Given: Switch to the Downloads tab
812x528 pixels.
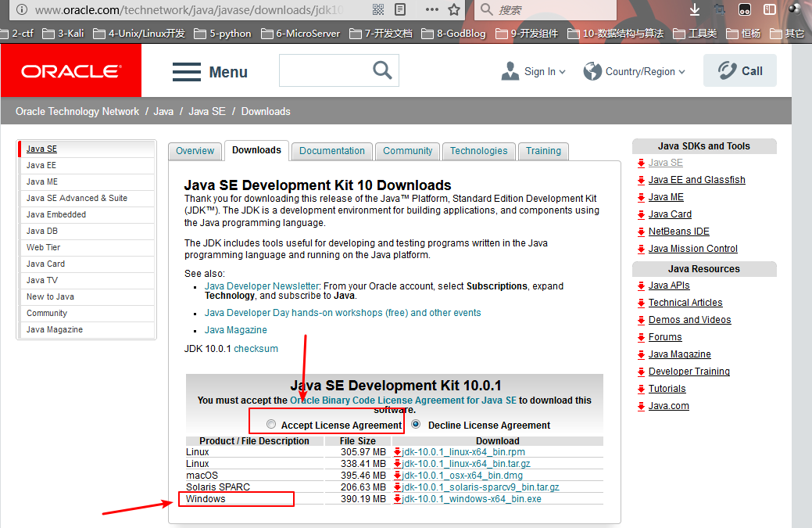Looking at the screenshot, I should point(256,150).
